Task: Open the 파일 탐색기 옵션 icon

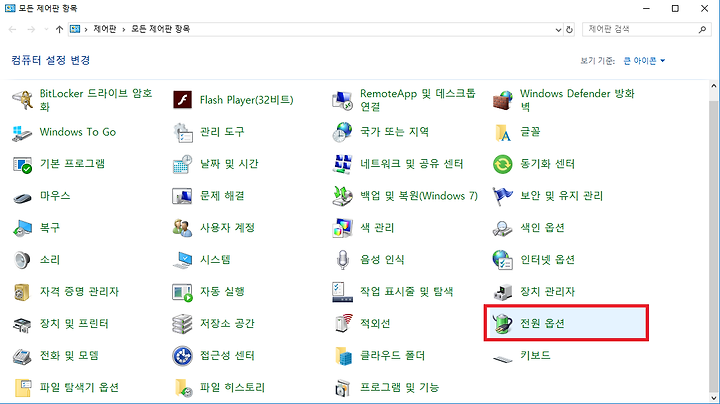Action: tap(22, 387)
